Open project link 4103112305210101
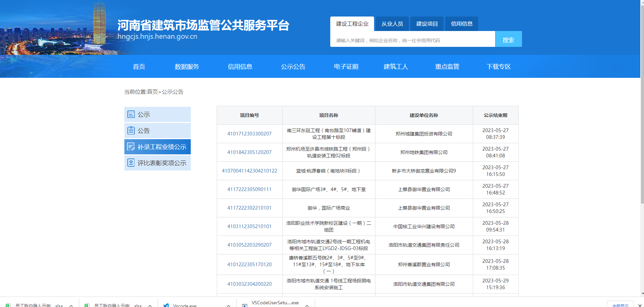Viewport: 644px width, 307px height. [249, 226]
